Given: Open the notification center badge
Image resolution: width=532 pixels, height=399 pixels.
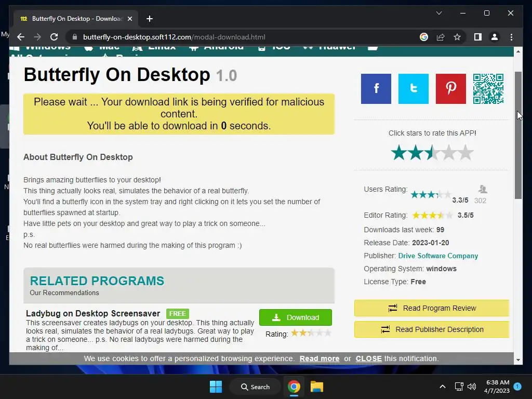Looking at the screenshot, I should point(517,387).
